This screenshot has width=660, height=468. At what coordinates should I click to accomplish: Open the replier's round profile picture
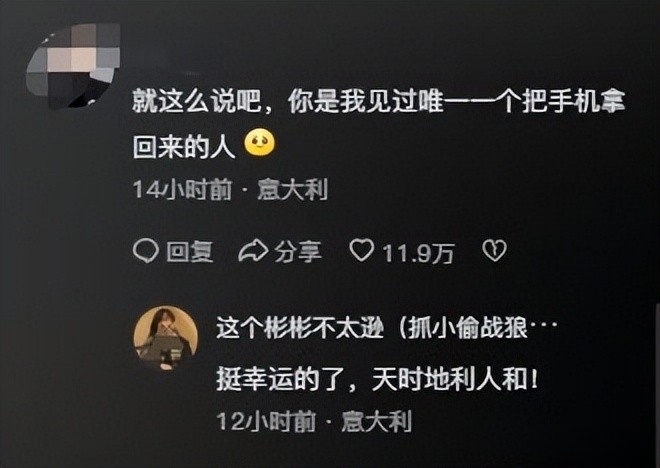pos(165,338)
